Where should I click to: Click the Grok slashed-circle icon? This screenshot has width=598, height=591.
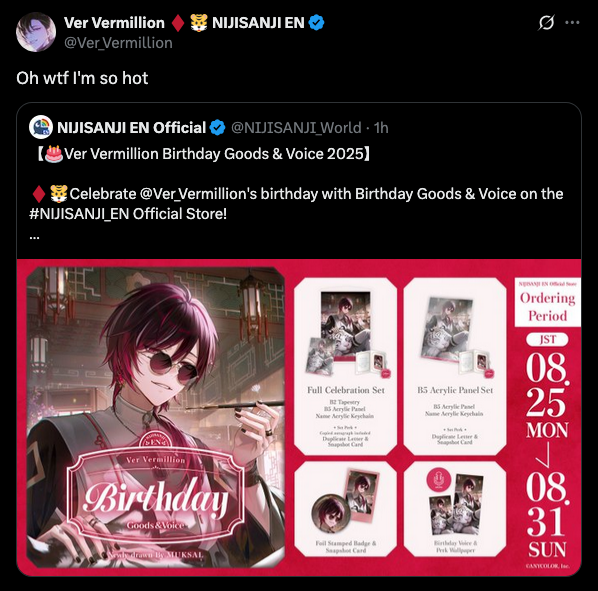[547, 22]
